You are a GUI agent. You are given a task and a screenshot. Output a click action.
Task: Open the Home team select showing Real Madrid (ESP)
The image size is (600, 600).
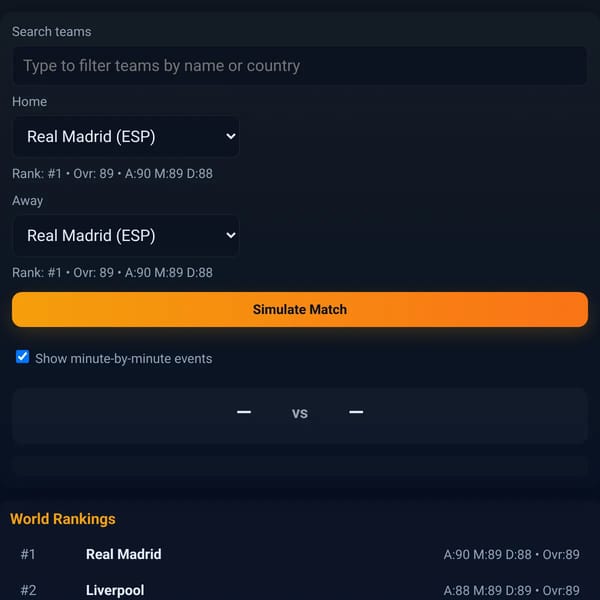(x=126, y=137)
